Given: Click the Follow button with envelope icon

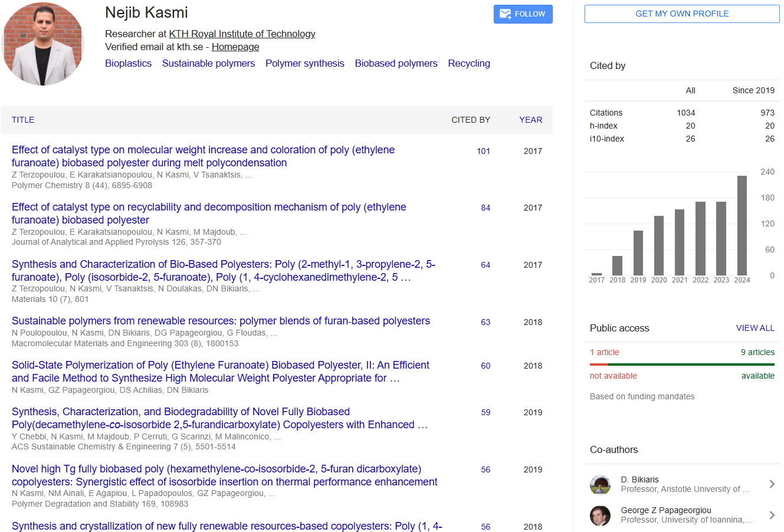Looking at the screenshot, I should pos(523,14).
